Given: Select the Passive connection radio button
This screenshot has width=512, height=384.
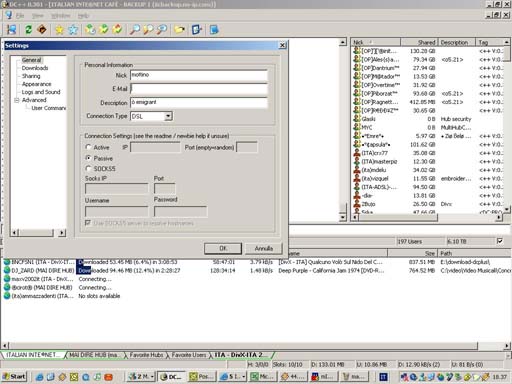Looking at the screenshot, I should (88, 158).
